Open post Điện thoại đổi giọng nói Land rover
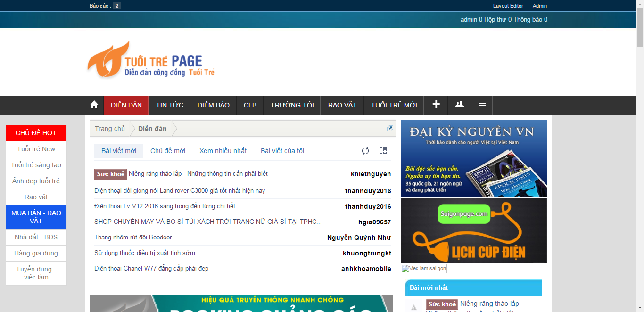644x312 pixels. click(x=180, y=191)
